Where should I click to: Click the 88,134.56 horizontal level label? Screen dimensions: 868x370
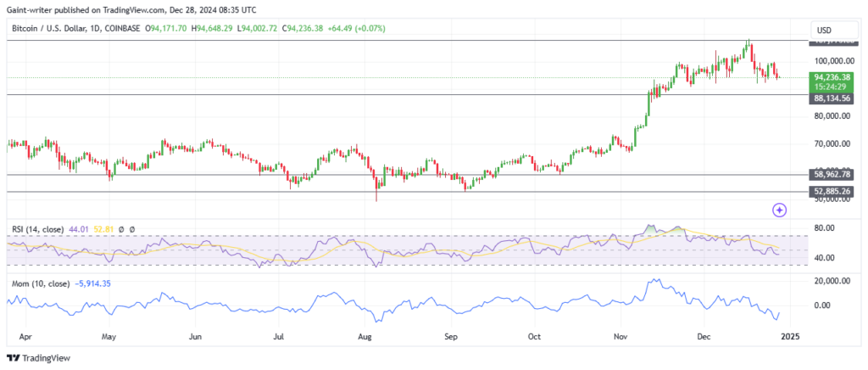click(x=832, y=98)
